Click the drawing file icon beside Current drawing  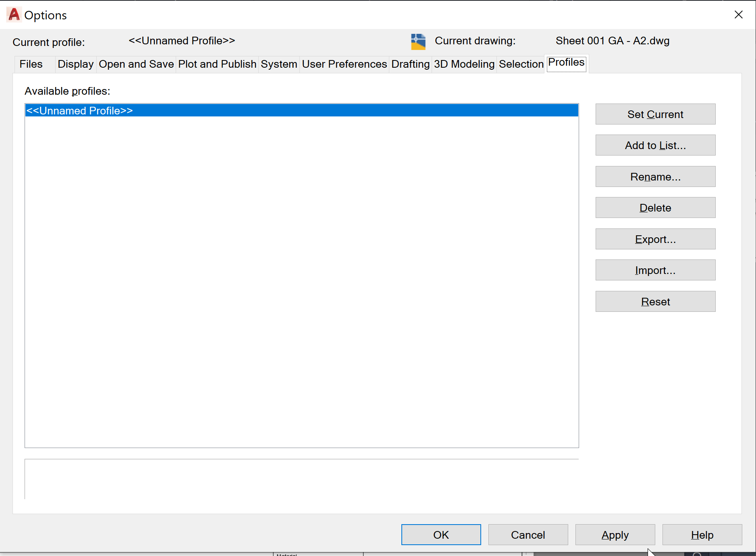click(418, 41)
